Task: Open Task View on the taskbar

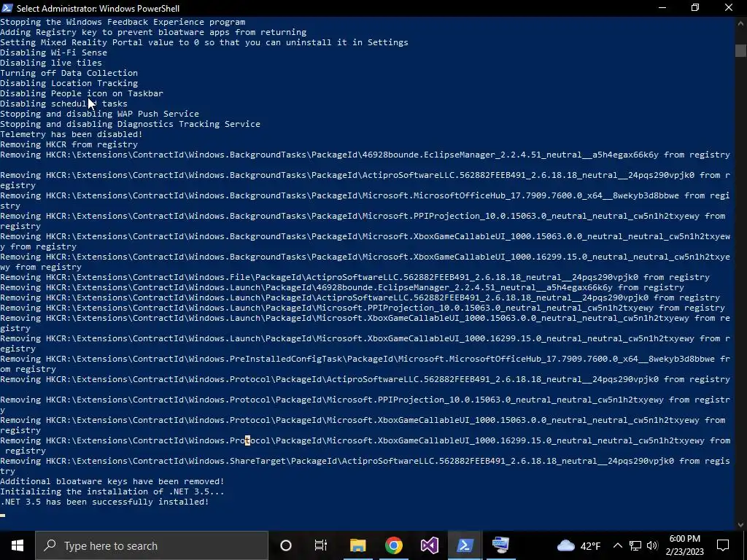Action: 321,545
